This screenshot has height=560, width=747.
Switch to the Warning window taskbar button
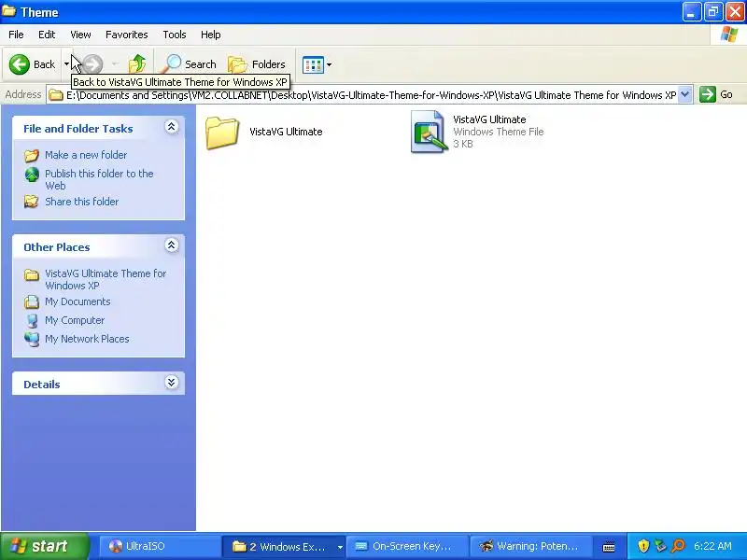click(531, 546)
